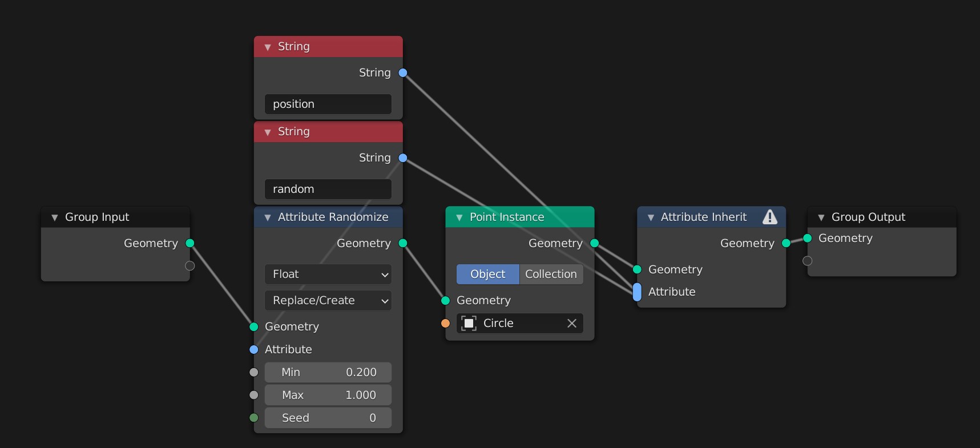Collapse the Point Instance node
Image resolution: width=980 pixels, height=448 pixels.
pos(459,217)
